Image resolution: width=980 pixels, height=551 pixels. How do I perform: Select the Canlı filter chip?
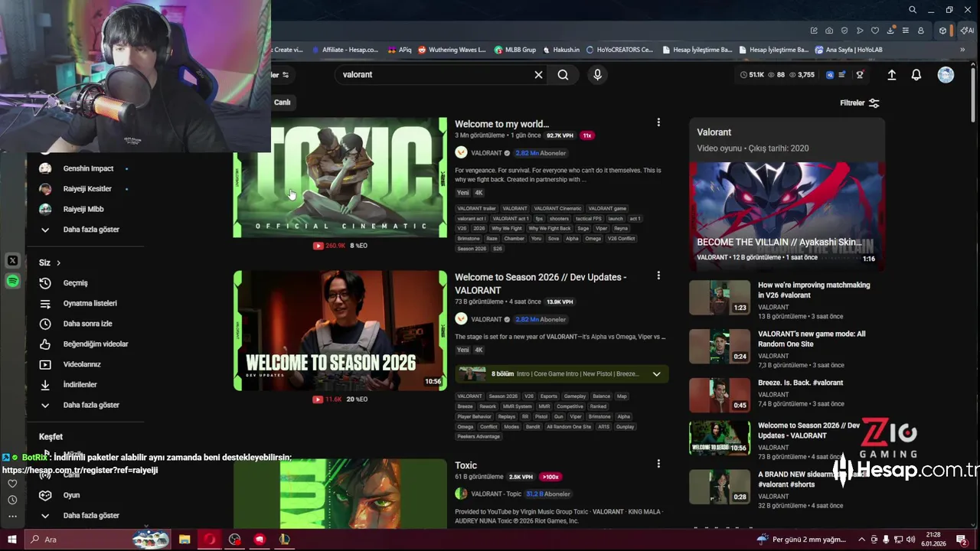click(x=283, y=103)
